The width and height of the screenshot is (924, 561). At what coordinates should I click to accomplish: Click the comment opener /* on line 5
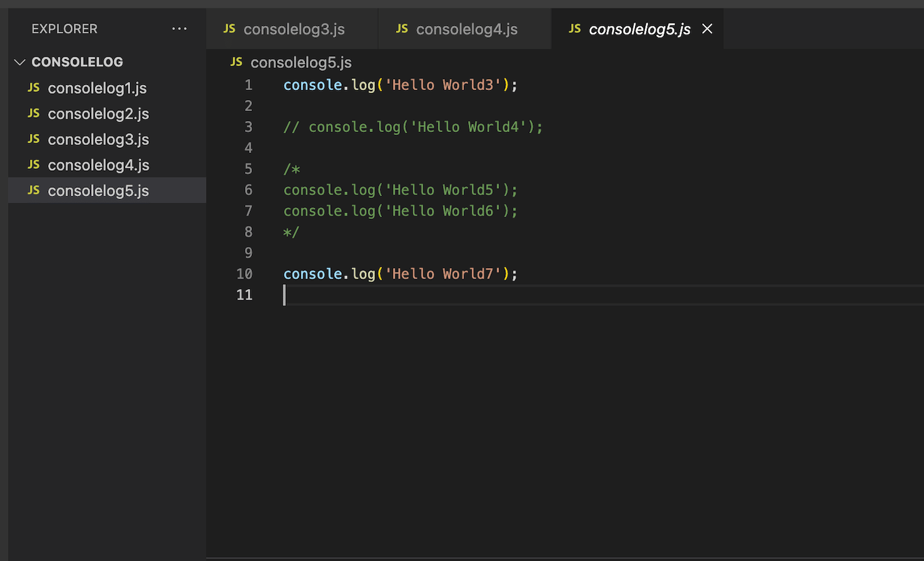tap(291, 169)
